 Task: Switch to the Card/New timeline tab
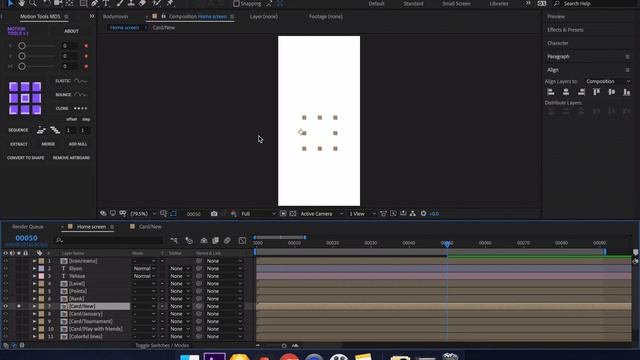[x=150, y=227]
